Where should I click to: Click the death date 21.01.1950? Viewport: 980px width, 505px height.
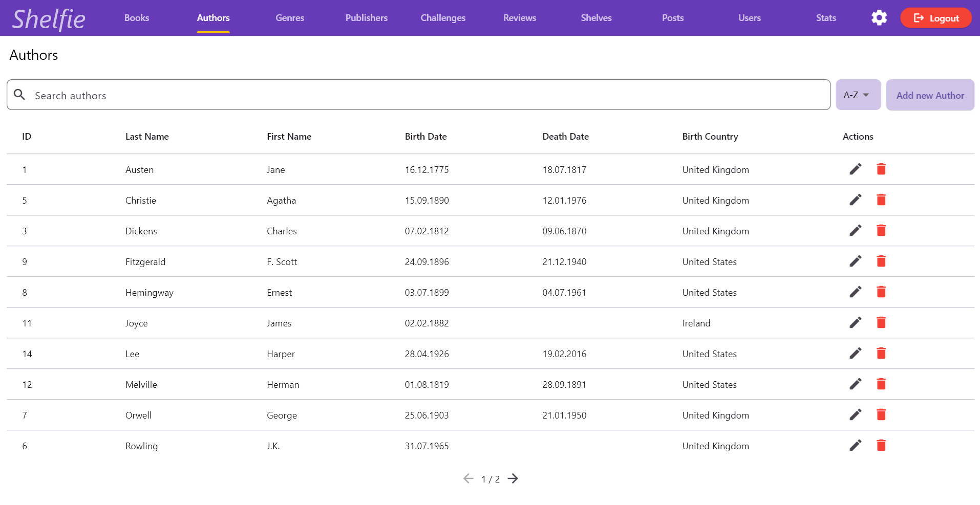[x=564, y=415]
